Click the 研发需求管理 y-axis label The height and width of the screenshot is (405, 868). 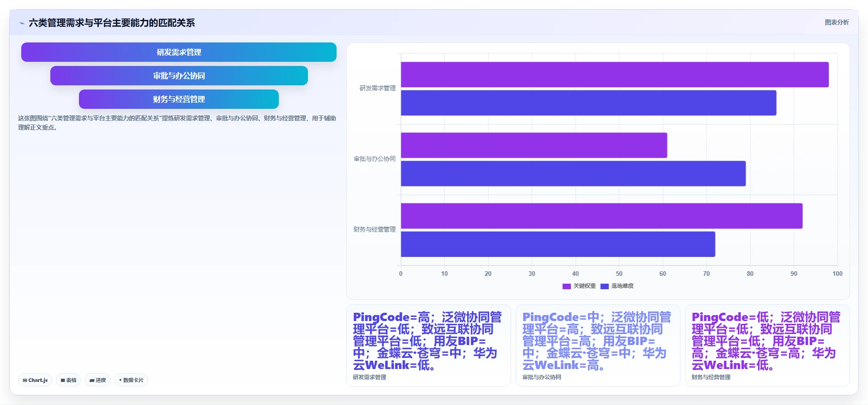click(x=377, y=88)
